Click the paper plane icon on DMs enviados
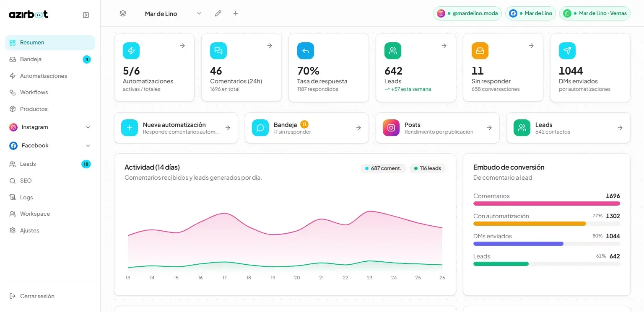 point(567,51)
